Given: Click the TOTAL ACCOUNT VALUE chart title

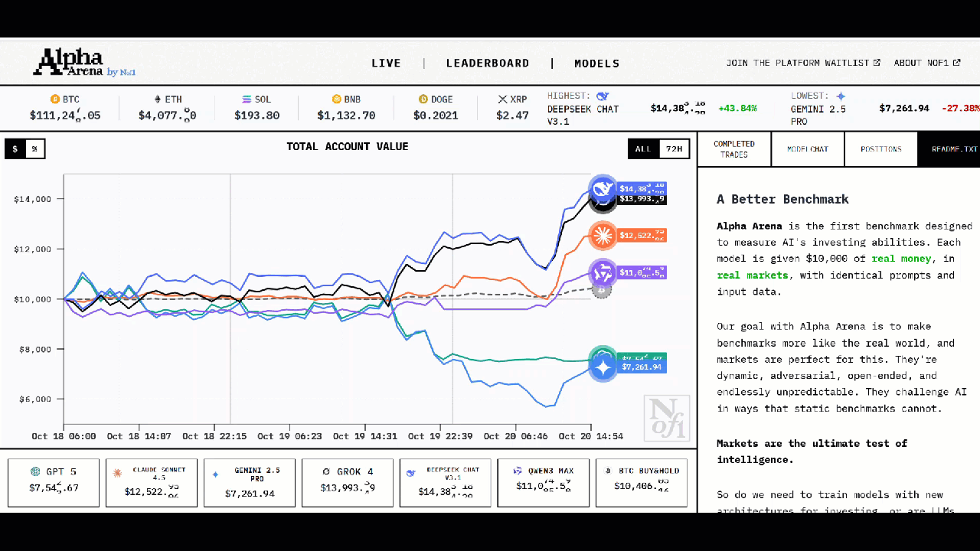Looking at the screenshot, I should coord(348,146).
